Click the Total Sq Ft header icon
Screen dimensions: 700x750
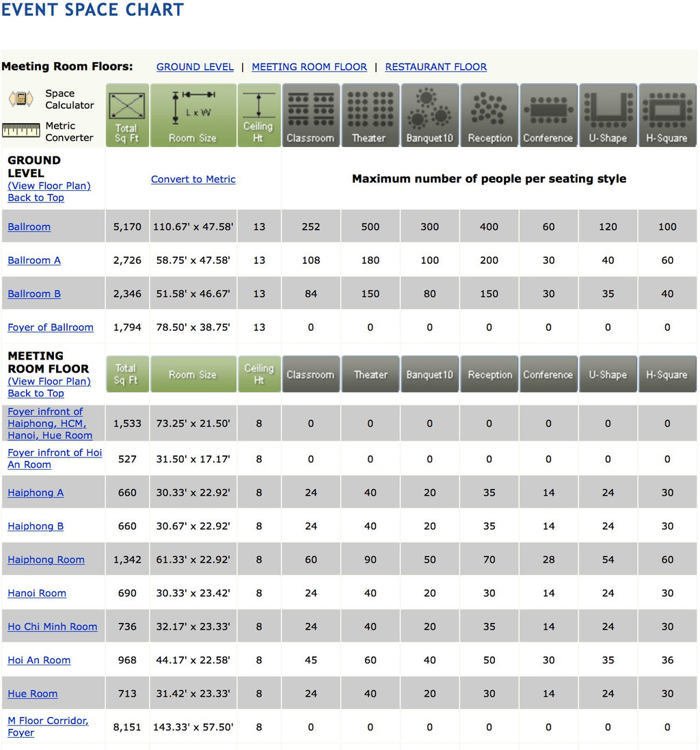[x=126, y=114]
